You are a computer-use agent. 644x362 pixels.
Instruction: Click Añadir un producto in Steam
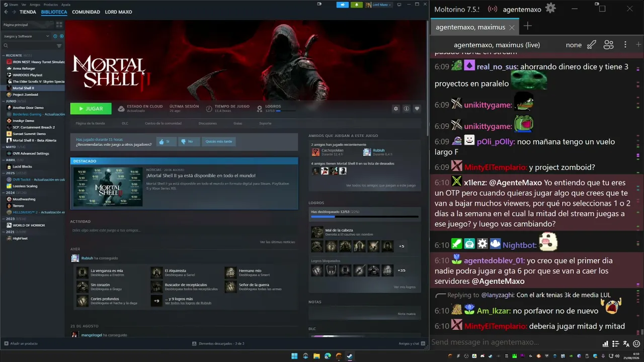[x=21, y=343]
